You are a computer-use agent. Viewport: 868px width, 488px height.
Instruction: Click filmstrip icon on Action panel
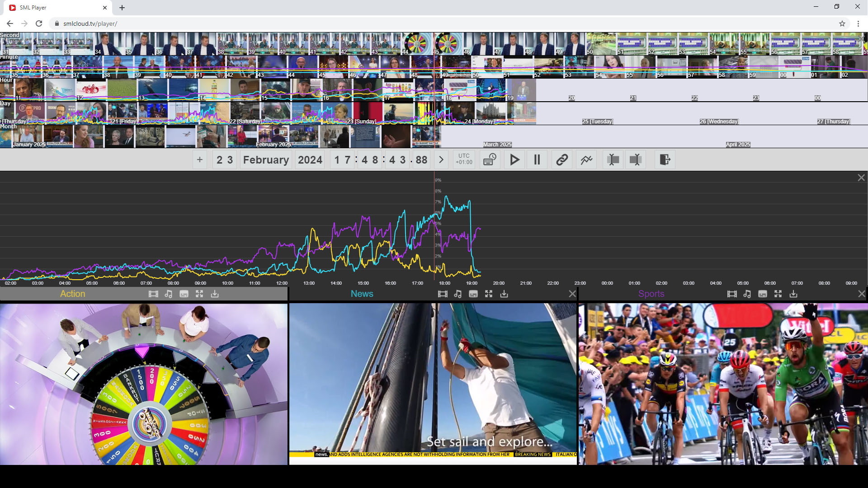153,294
